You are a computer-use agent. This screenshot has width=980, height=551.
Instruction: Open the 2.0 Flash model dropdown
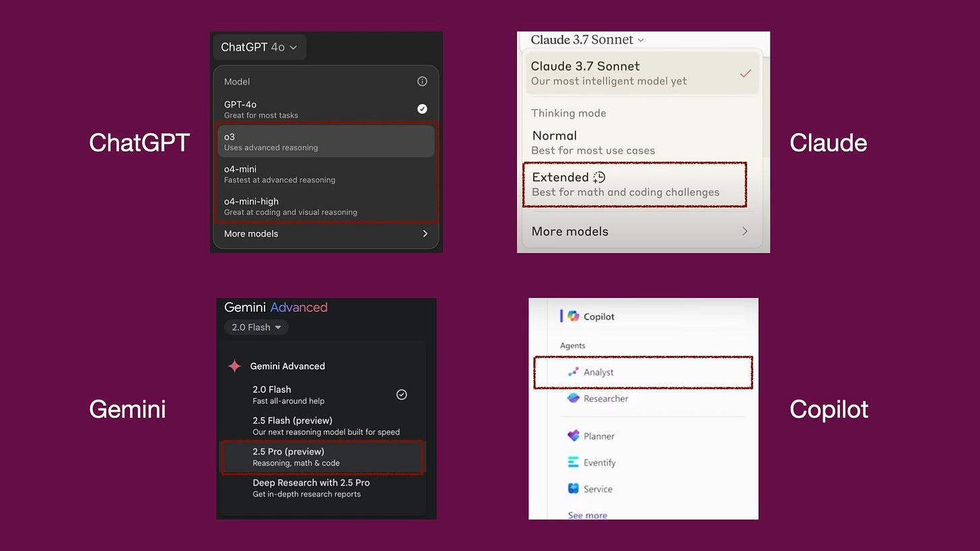click(256, 327)
